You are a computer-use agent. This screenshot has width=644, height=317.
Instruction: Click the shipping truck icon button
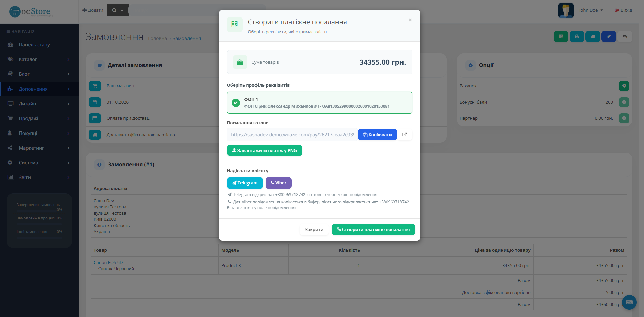tap(593, 36)
